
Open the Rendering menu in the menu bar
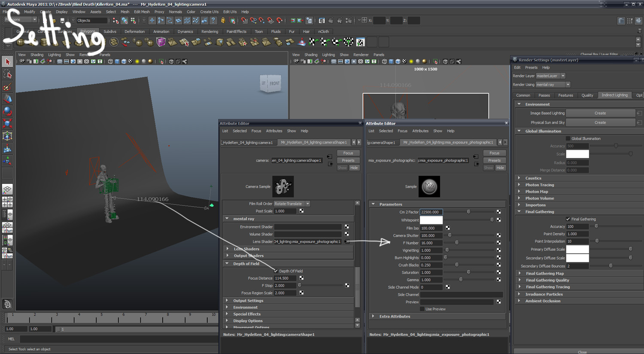coord(210,31)
